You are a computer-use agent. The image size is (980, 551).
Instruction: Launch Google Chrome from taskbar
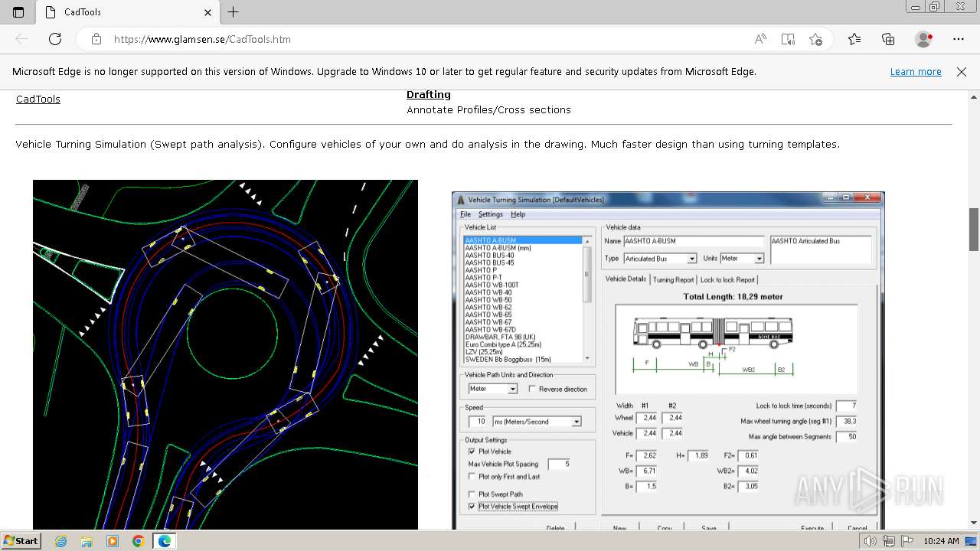point(138,541)
